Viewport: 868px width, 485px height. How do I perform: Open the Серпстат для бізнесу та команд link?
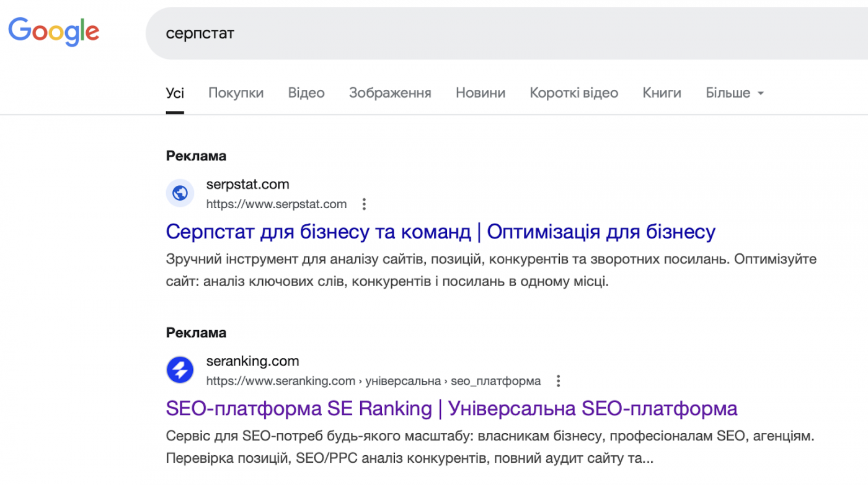pos(441,232)
